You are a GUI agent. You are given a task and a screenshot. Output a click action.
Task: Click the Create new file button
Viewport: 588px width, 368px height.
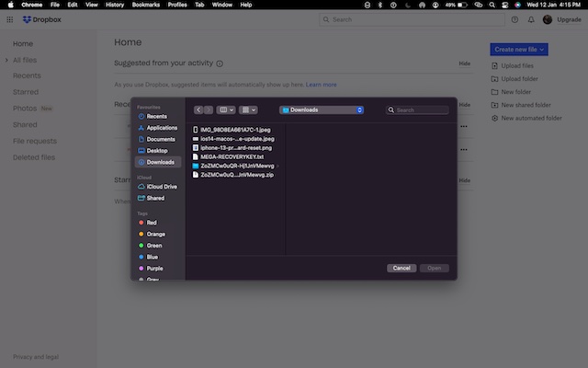[x=518, y=49]
